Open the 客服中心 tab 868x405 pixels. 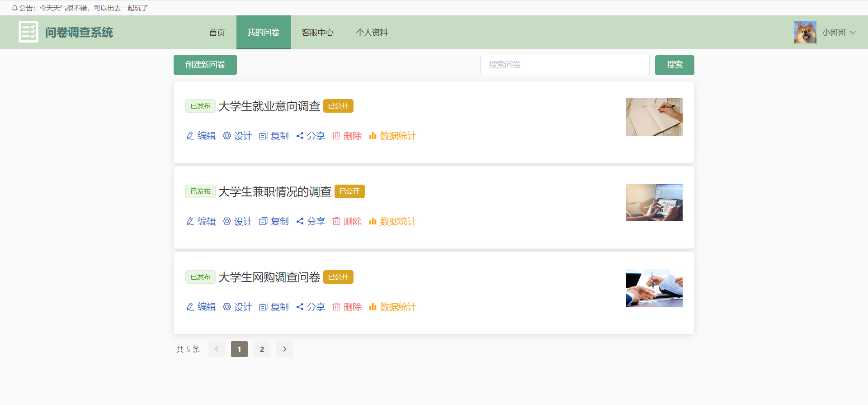coord(318,33)
